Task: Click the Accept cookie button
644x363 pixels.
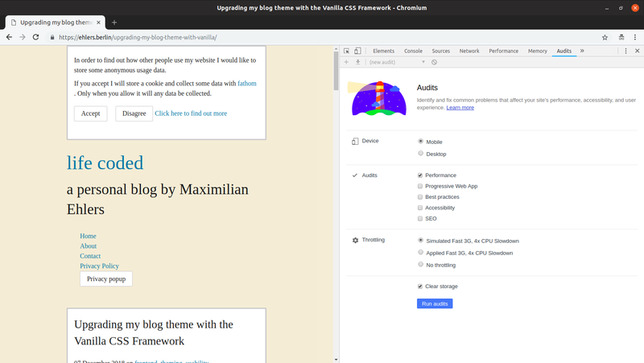Action: click(x=90, y=113)
